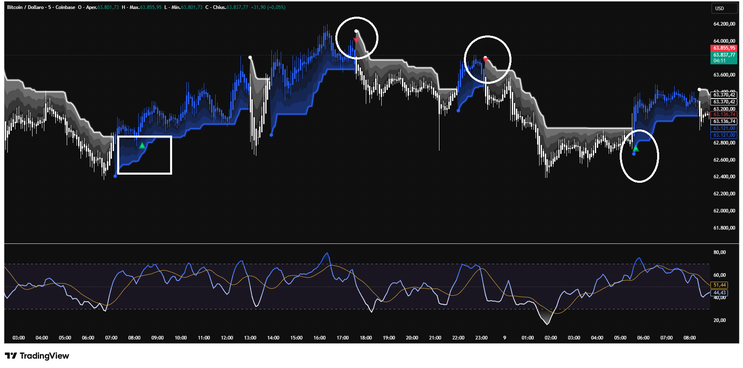743x368 pixels.
Task: Select the Max. value in the legend
Action: click(151, 8)
